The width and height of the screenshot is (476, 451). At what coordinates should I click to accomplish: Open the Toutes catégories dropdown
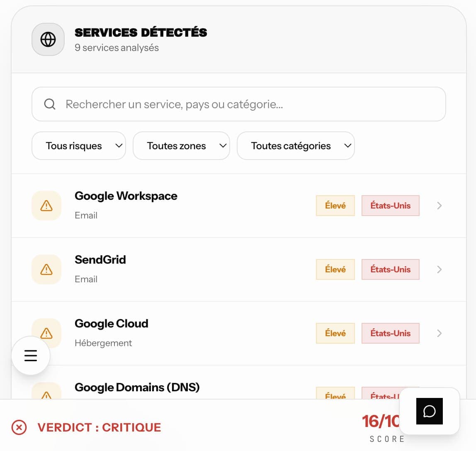click(x=296, y=145)
